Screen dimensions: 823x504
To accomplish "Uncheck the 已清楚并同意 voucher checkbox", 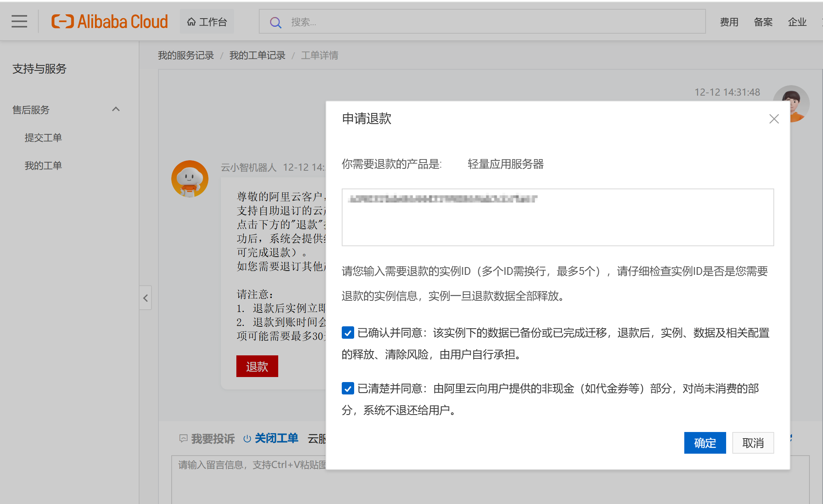I will [x=348, y=388].
